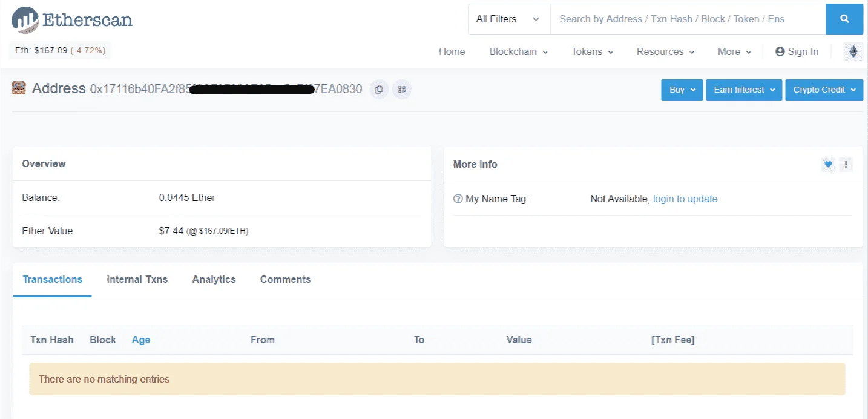Click the Etherscan logo
The height and width of the screenshot is (419, 868).
tap(72, 20)
